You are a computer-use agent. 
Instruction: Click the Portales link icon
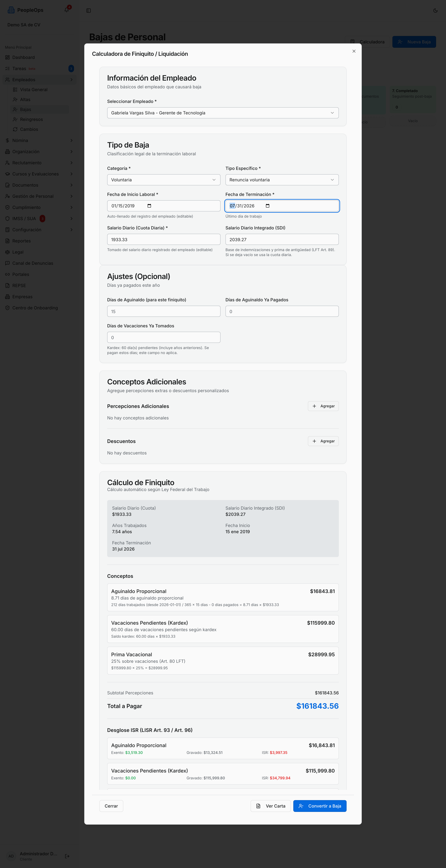point(7,274)
